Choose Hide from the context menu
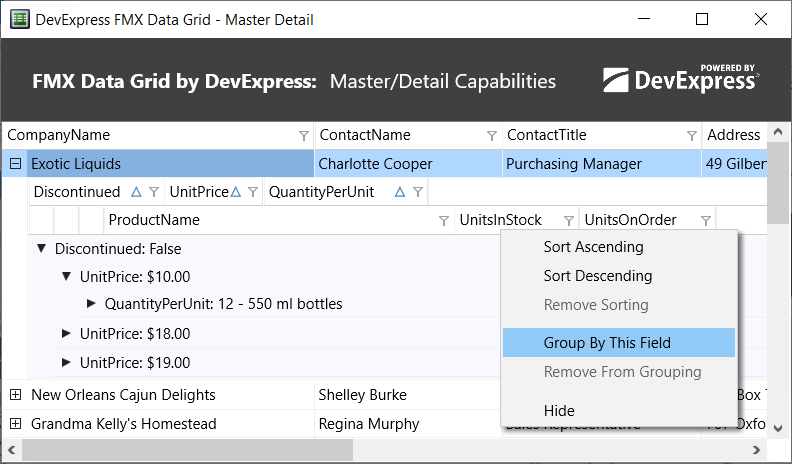Viewport: 792px width, 464px height. coord(619,410)
